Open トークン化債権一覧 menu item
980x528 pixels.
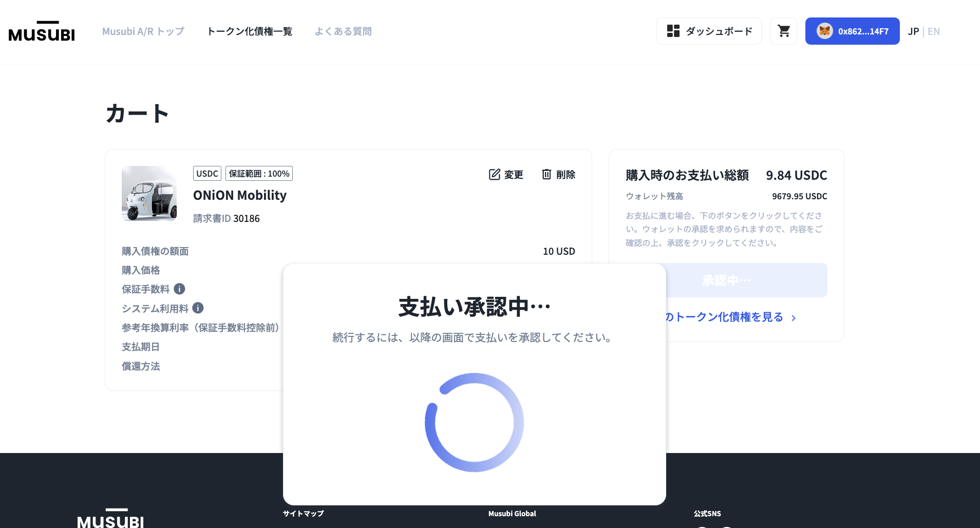[250, 31]
